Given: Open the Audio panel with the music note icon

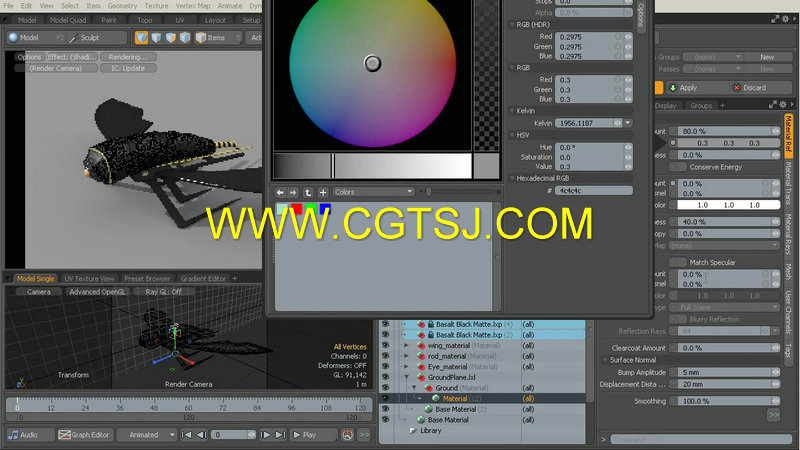Looking at the screenshot, I should click(30, 435).
